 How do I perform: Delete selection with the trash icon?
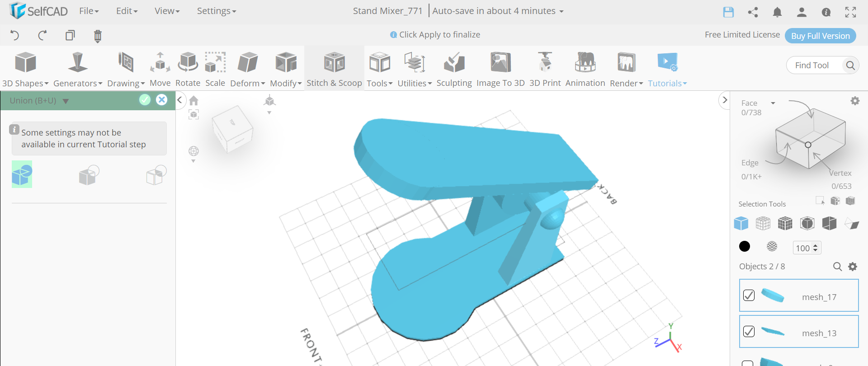tap(98, 36)
